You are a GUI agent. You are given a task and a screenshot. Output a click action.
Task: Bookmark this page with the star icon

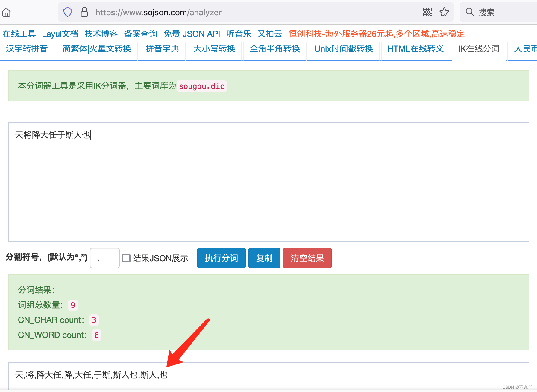(444, 12)
